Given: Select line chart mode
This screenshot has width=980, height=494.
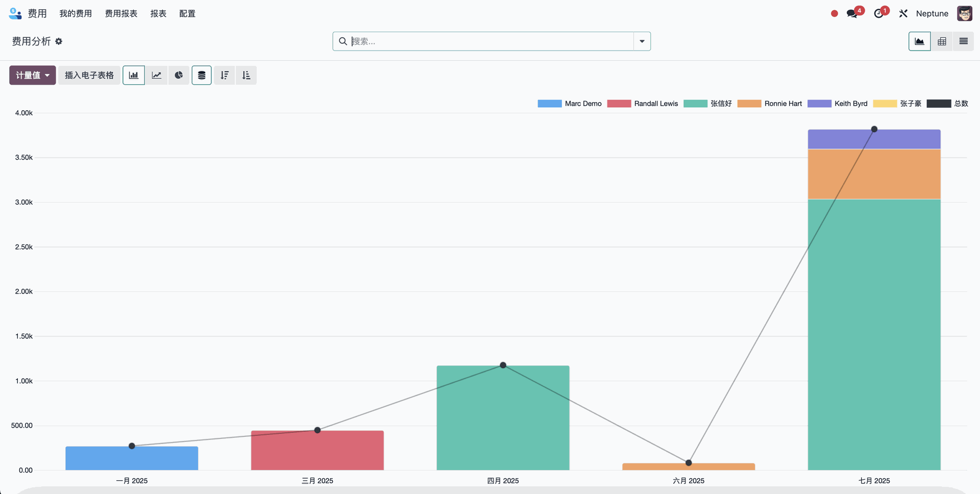Looking at the screenshot, I should pos(157,75).
